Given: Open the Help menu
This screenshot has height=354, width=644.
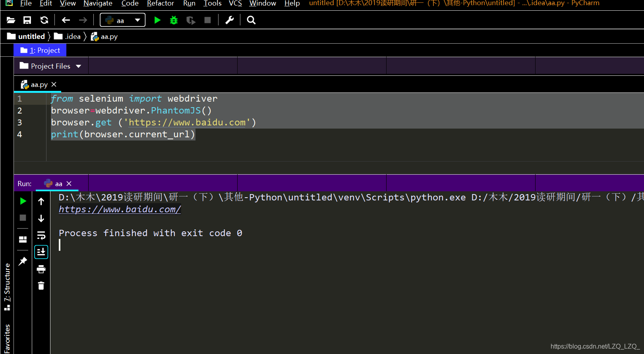Looking at the screenshot, I should pyautogui.click(x=292, y=3).
